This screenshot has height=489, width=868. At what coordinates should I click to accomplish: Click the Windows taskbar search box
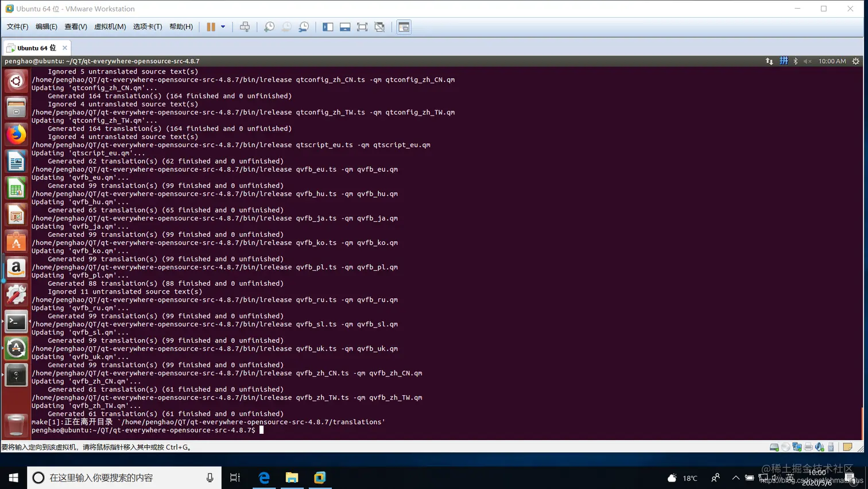coord(124,478)
